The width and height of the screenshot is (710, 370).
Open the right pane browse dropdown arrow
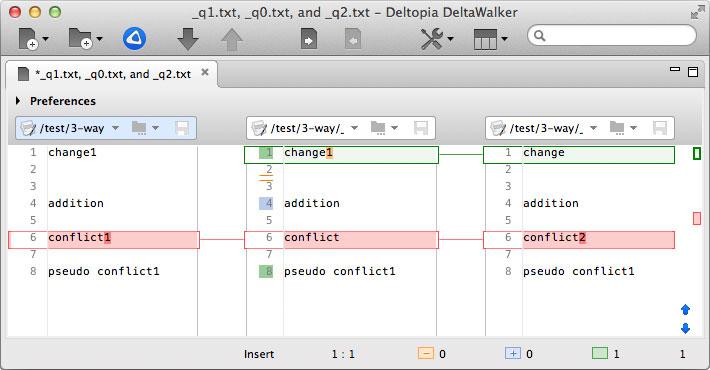coord(633,128)
